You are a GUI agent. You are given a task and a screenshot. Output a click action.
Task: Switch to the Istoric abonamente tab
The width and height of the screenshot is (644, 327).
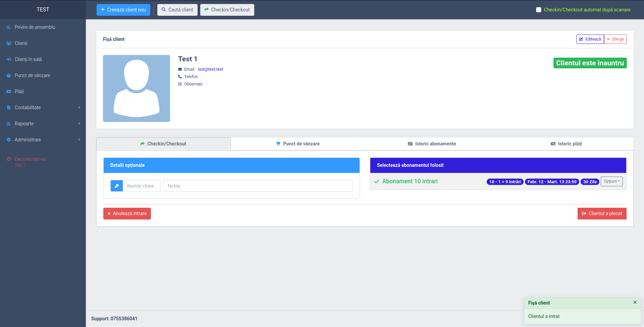tap(432, 144)
